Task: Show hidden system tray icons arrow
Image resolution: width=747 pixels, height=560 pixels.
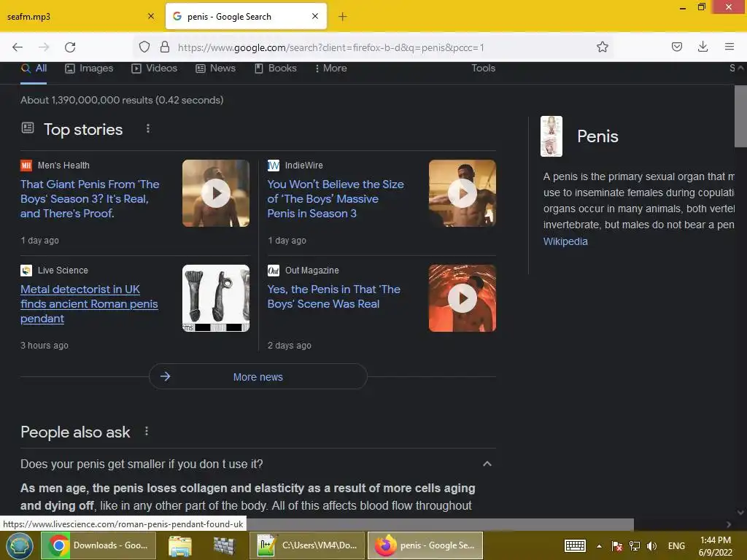Action: tap(600, 546)
